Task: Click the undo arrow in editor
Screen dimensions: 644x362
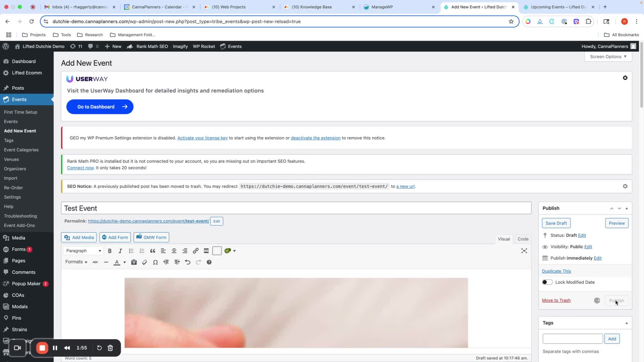Action: pos(187,262)
